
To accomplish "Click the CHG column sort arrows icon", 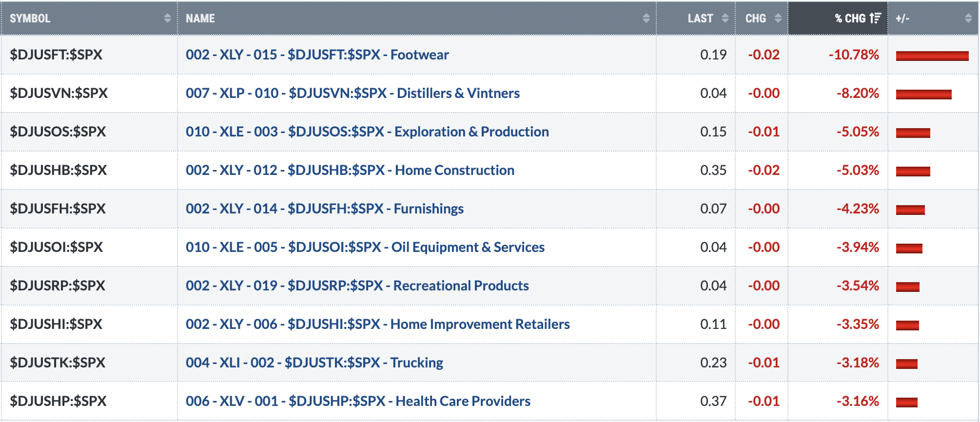I will (778, 18).
